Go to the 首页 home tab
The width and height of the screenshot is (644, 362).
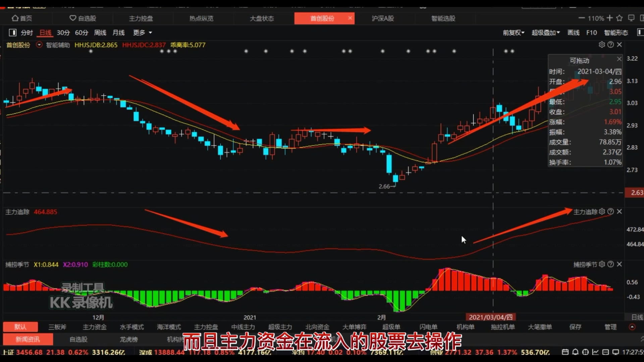point(22,18)
